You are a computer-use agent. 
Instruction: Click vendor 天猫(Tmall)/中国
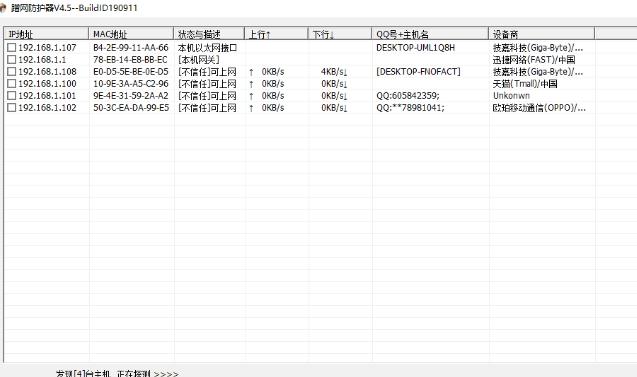pyautogui.click(x=525, y=84)
